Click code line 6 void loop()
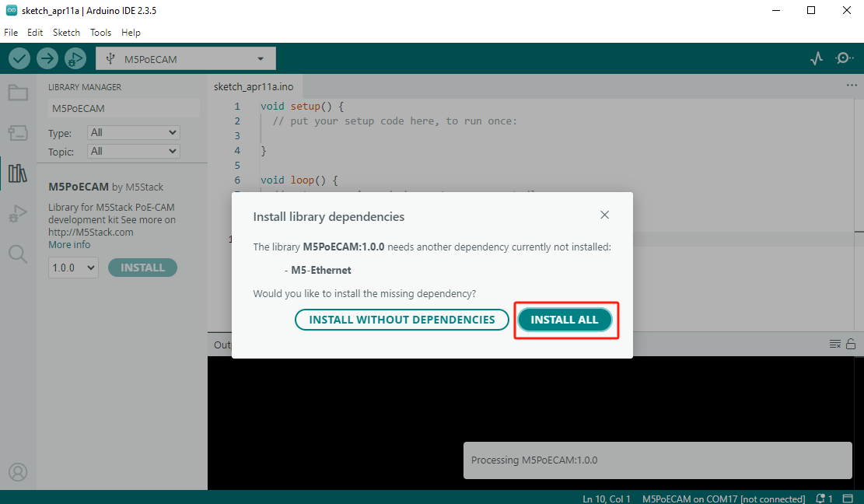This screenshot has width=864, height=504. click(299, 180)
